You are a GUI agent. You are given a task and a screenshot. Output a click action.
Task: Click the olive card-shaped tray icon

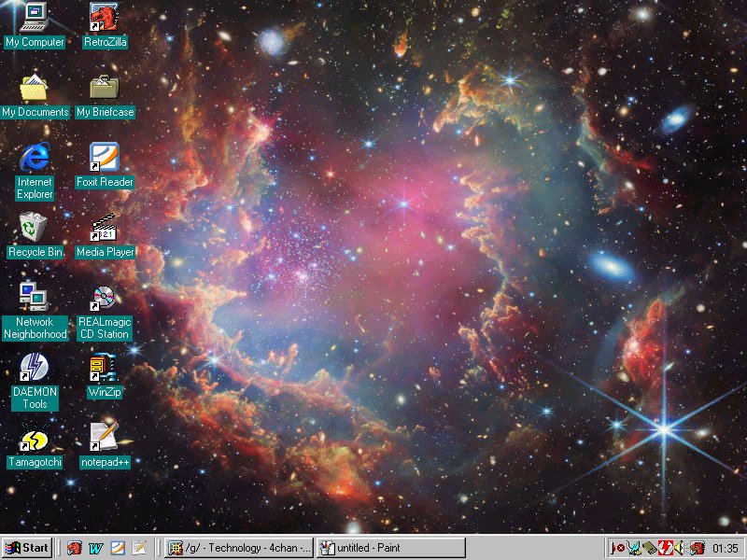pos(650,548)
